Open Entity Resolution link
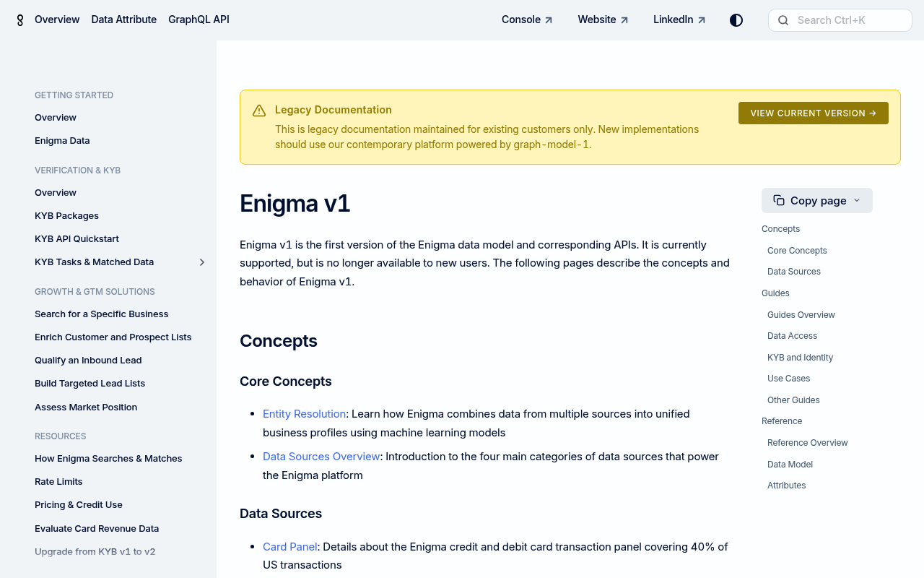Screen dimensions: 924x578 (x=304, y=414)
